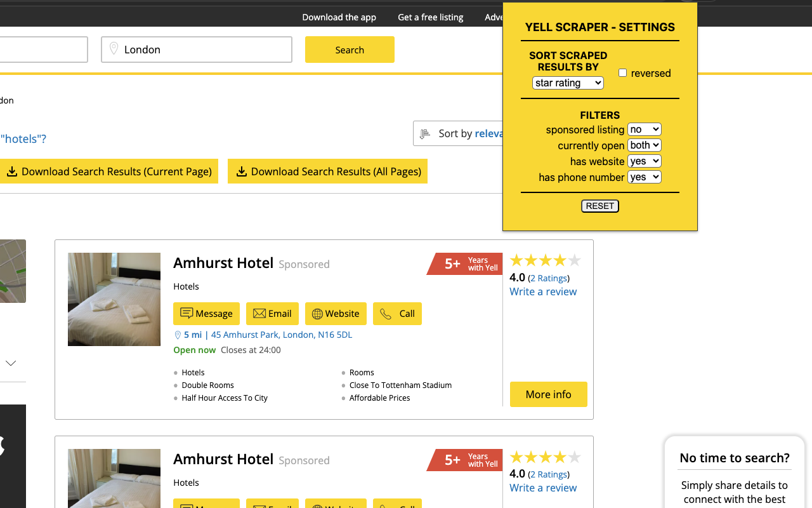This screenshot has height=508, width=812.
Task: Click the Website globe icon
Action: point(317,314)
